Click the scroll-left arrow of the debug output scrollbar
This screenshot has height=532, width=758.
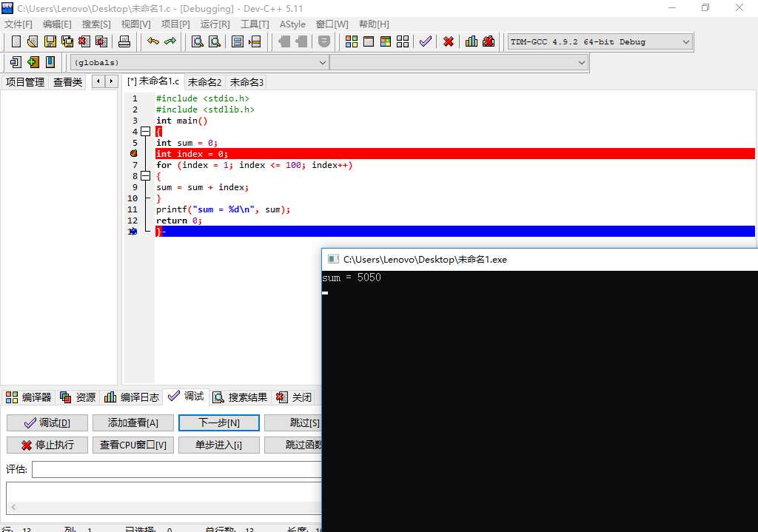13,507
